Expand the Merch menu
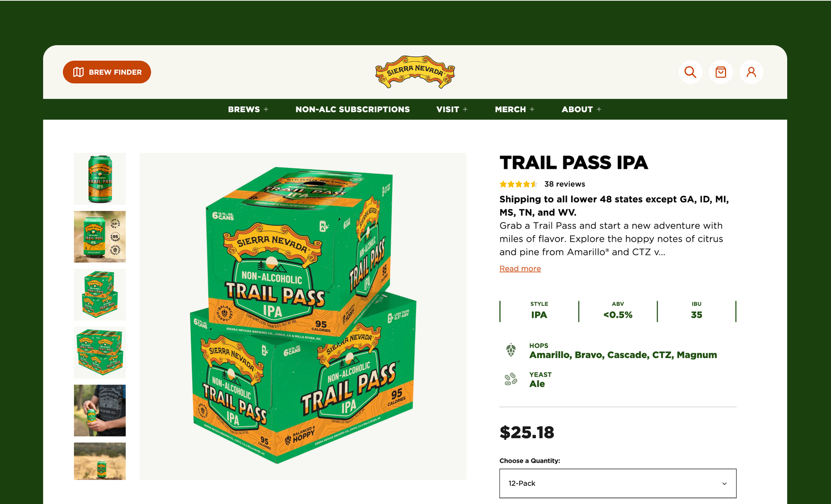 515,109
